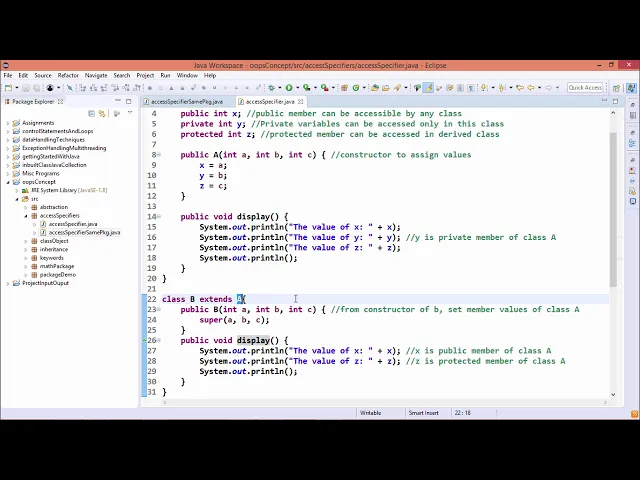This screenshot has height=480, width=640.
Task: Click the Forward navigation arrow icon
Action: pyautogui.click(x=549, y=88)
